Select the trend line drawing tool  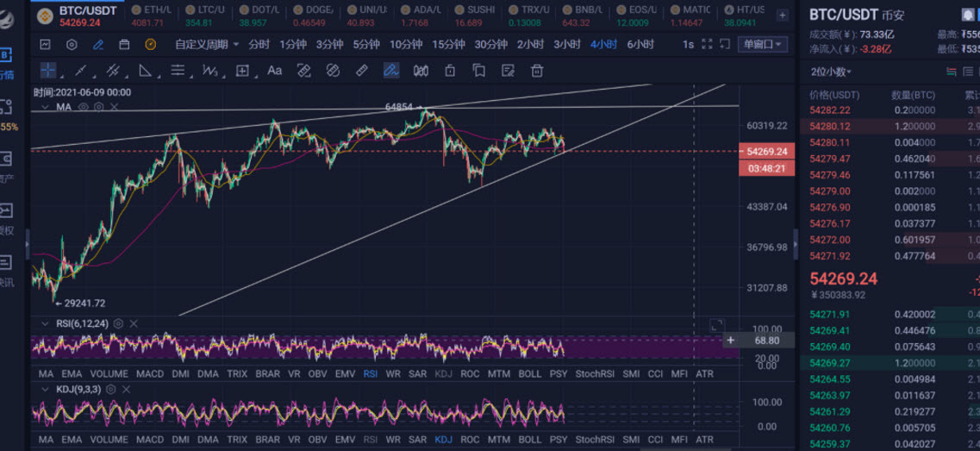(81, 71)
